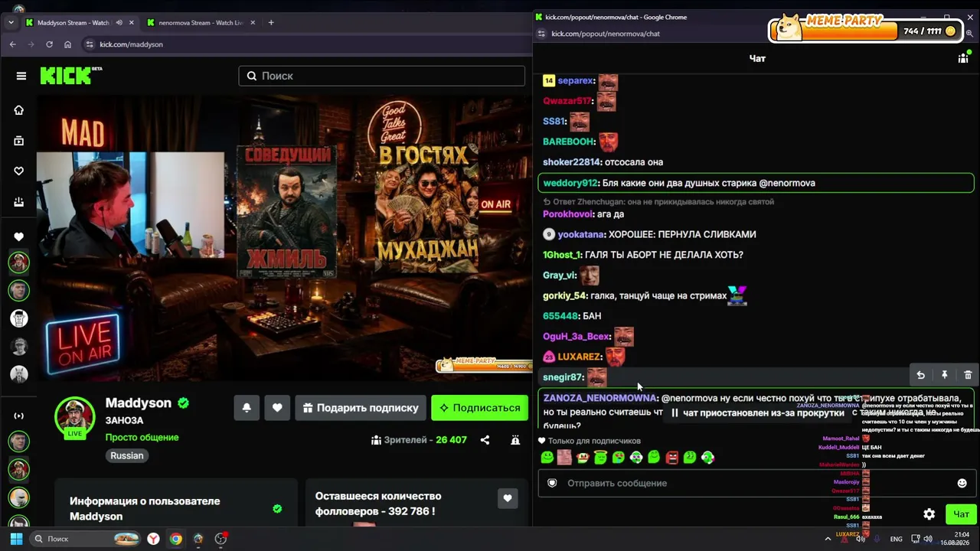
Task: Open weddory912 username in chat
Action: click(570, 183)
